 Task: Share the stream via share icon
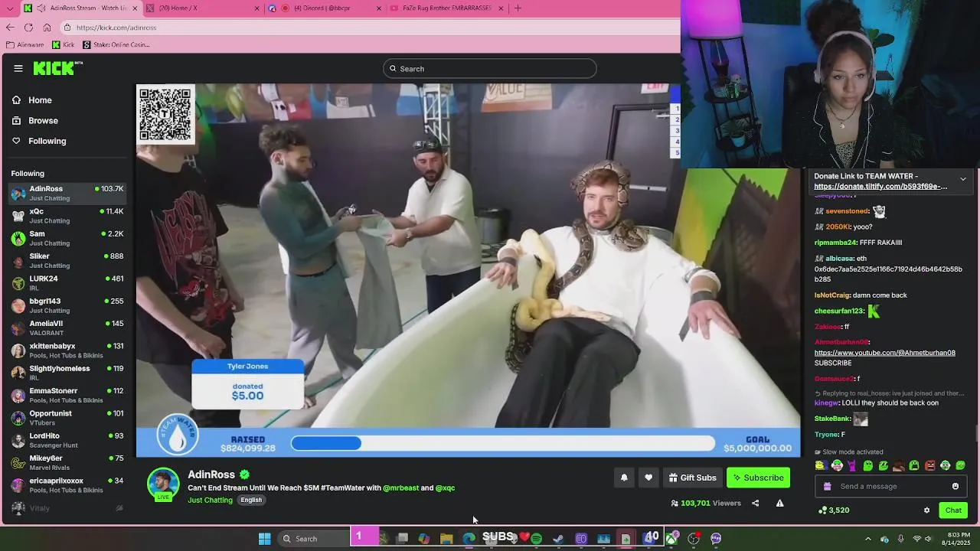coord(756,503)
